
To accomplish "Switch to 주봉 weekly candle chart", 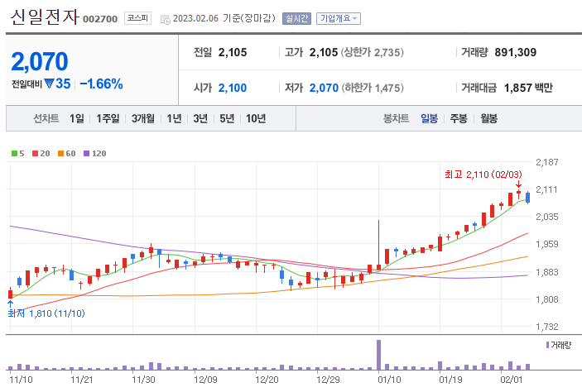I will pos(459,118).
